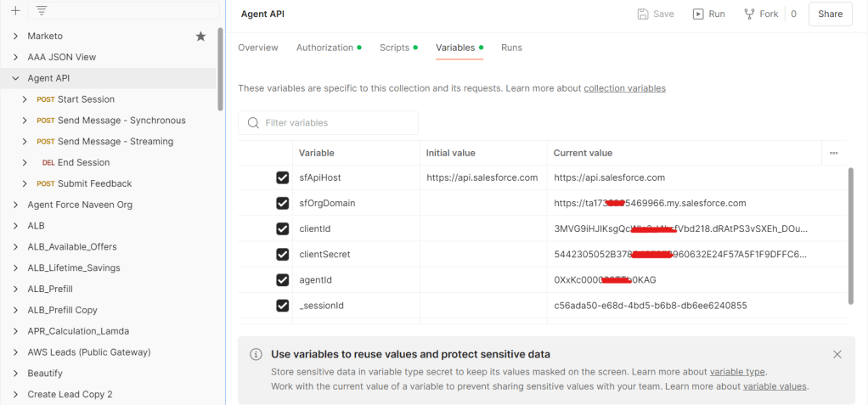Screen dimensions: 868x405
Task: Click the plus icon to create new collection
Action: 14,10
